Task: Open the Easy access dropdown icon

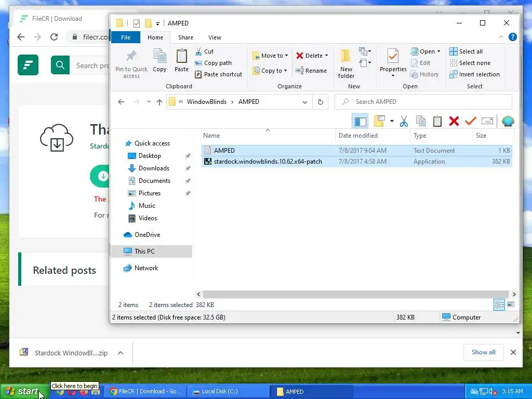Action: coord(365,63)
